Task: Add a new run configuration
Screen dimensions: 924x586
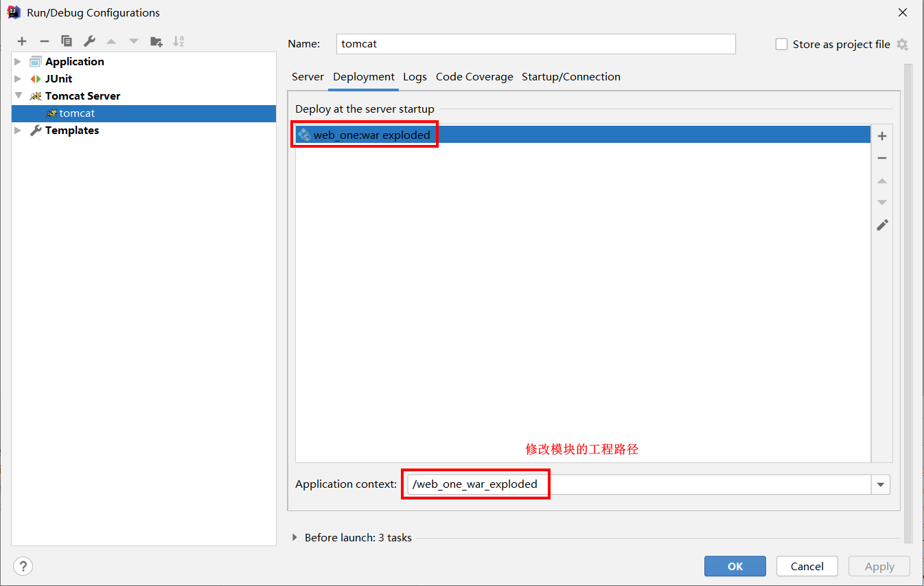Action: (22, 41)
